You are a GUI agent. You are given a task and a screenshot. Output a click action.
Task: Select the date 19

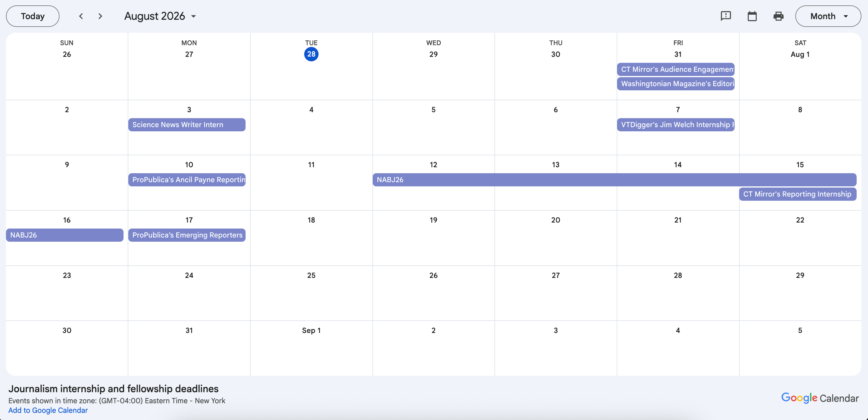point(433,220)
